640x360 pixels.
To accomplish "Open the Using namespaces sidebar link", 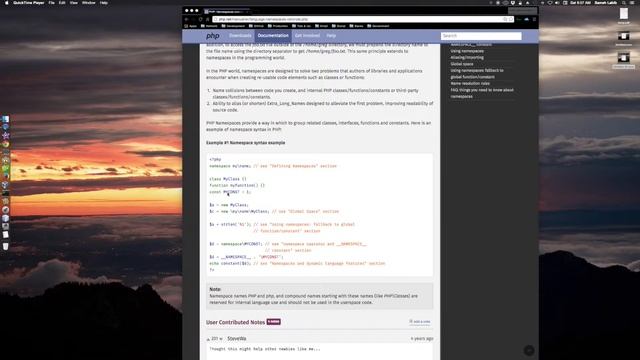I will click(x=467, y=51).
